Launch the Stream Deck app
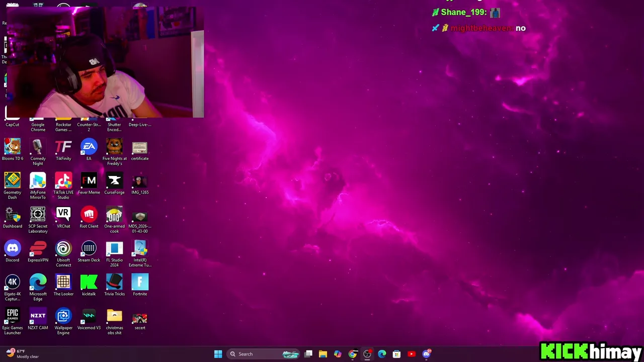The image size is (644, 362). (89, 251)
